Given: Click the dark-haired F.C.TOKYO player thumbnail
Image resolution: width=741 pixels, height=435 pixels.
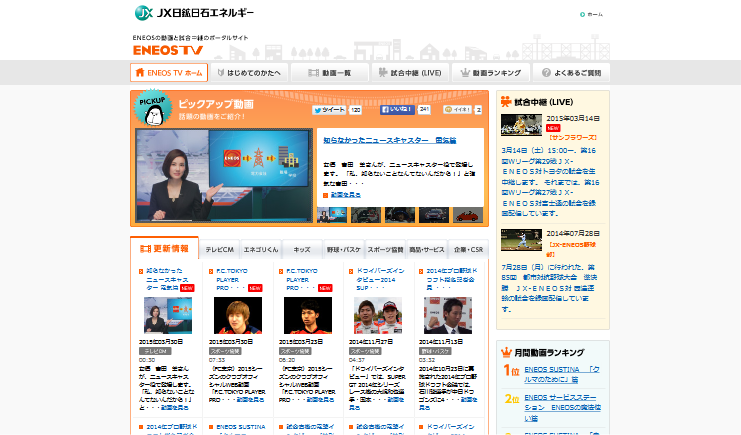Looking at the screenshot, I should [308, 315].
